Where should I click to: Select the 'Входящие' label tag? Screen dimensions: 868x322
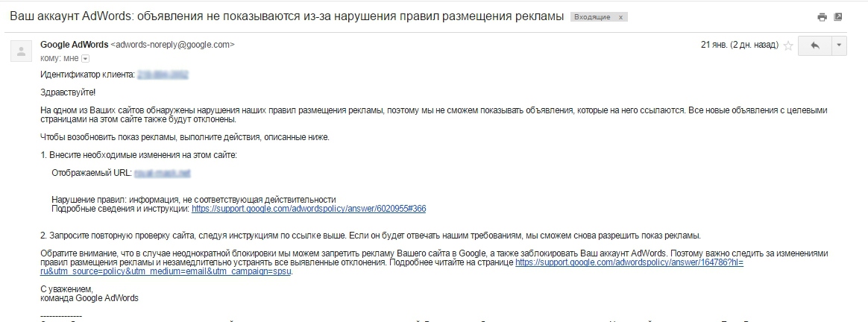pos(592,17)
